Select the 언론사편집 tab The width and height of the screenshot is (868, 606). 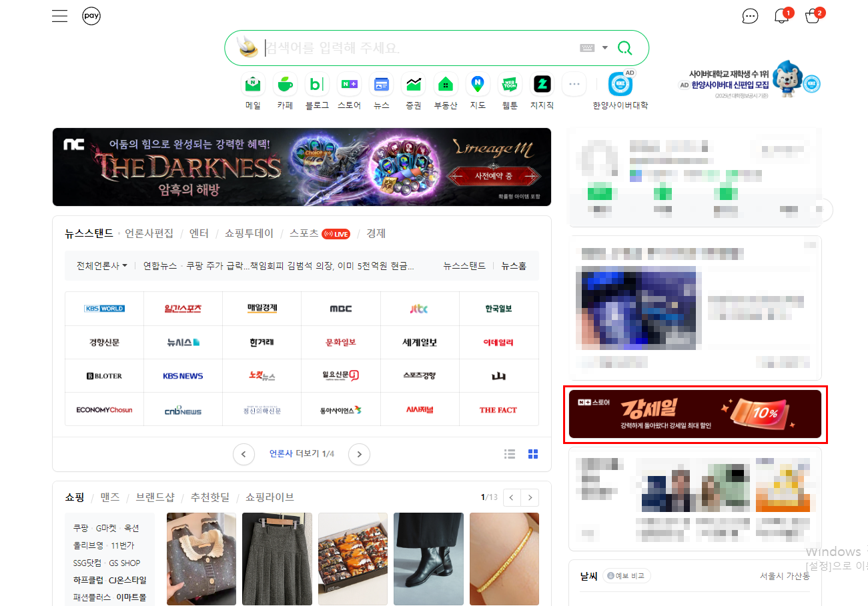pos(149,233)
